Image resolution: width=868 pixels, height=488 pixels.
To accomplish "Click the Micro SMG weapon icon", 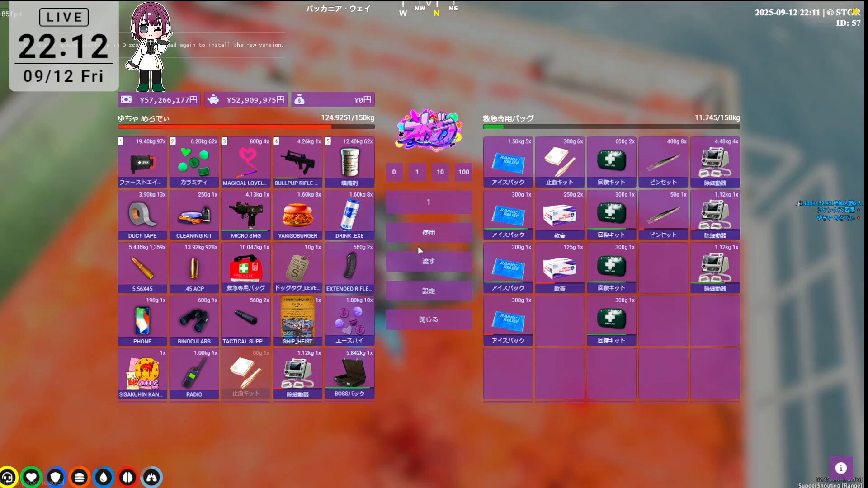I will 245,215.
